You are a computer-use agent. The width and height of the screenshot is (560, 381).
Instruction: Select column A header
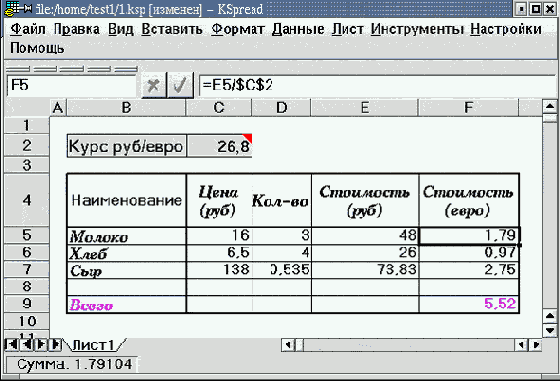(x=58, y=108)
